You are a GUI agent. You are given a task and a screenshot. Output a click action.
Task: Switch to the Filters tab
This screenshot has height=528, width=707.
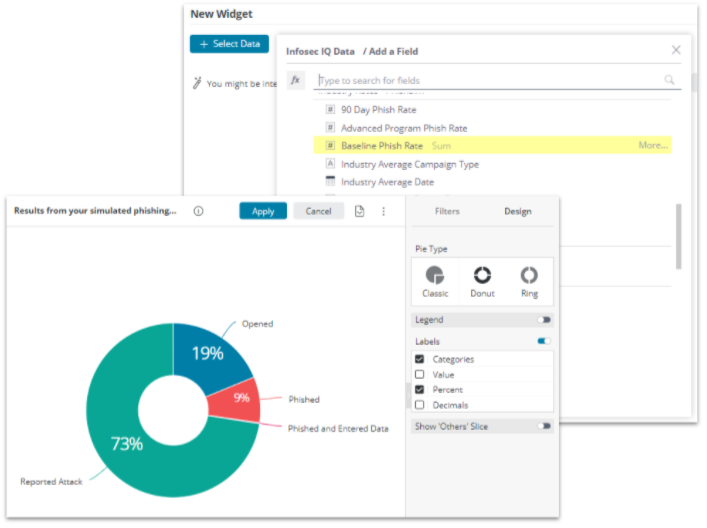pos(447,212)
